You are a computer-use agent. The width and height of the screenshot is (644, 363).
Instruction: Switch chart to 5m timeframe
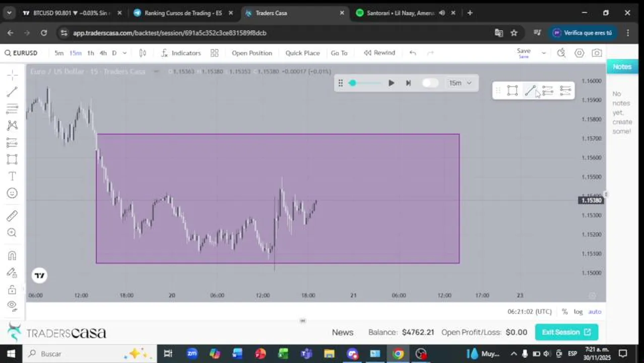click(x=59, y=53)
